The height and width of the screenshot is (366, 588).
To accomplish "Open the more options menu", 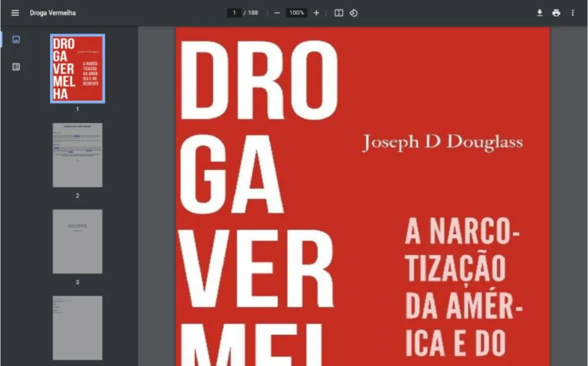I will pyautogui.click(x=572, y=12).
